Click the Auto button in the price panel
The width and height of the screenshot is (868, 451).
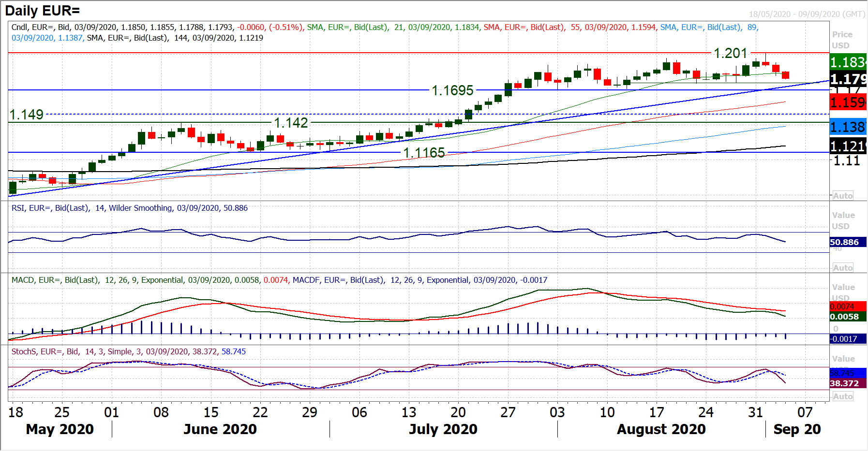coord(842,196)
